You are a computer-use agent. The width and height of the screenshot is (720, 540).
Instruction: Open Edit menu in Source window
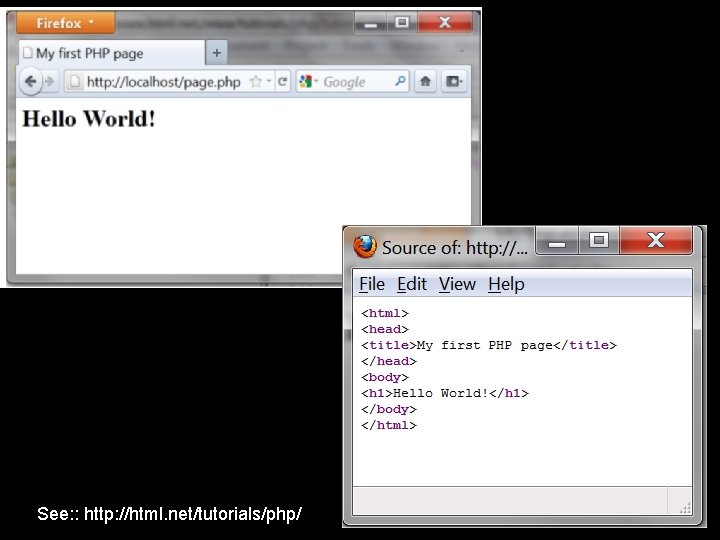click(x=412, y=284)
